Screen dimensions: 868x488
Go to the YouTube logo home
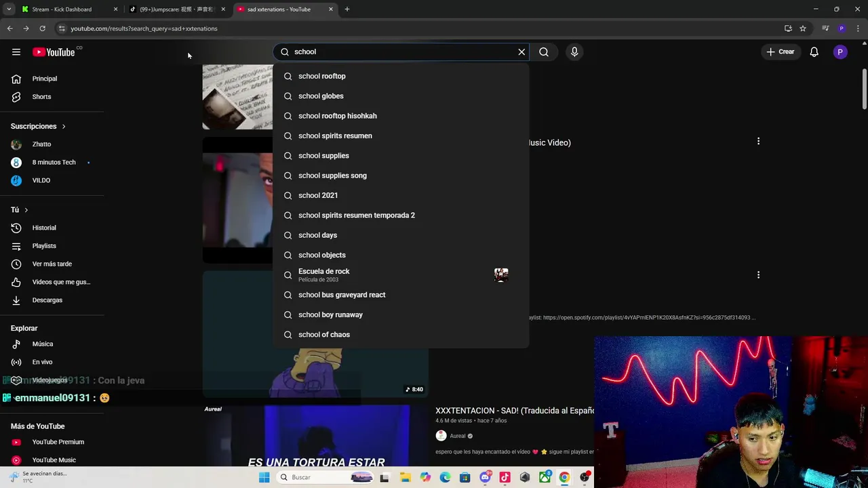tap(54, 52)
